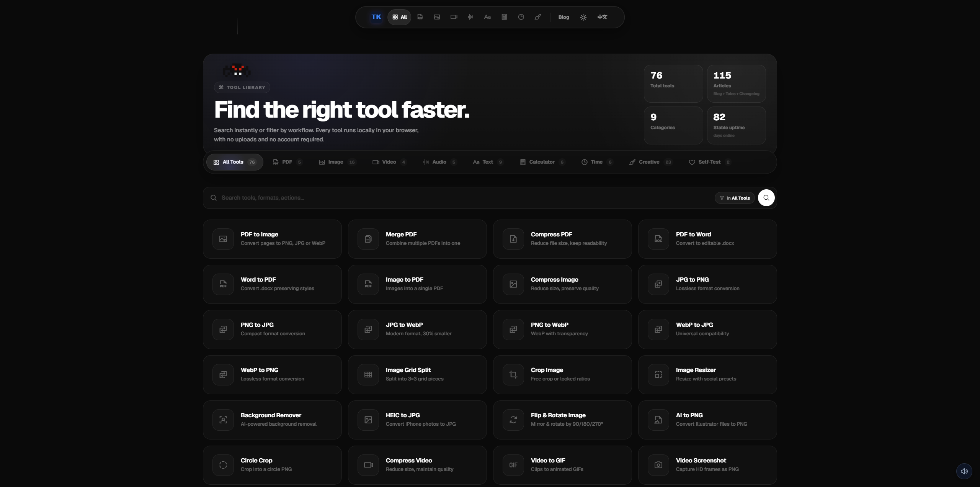Click the TK logo in top navigation
Screen dimensions: 980x487
click(376, 17)
